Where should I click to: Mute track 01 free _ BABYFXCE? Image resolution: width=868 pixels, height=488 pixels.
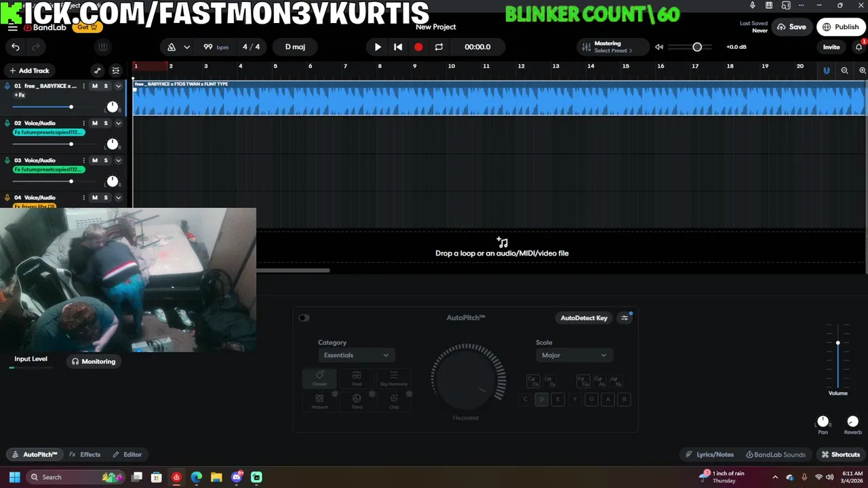point(95,86)
